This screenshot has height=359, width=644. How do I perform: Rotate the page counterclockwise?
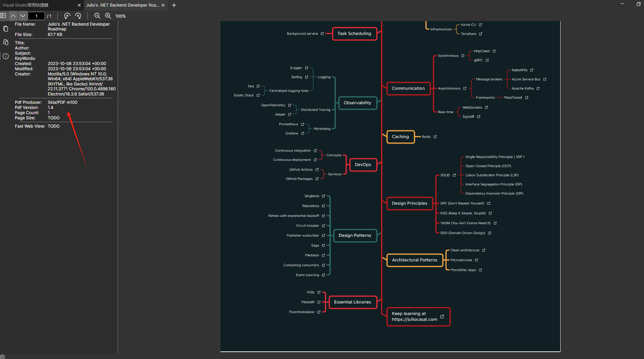[67, 16]
